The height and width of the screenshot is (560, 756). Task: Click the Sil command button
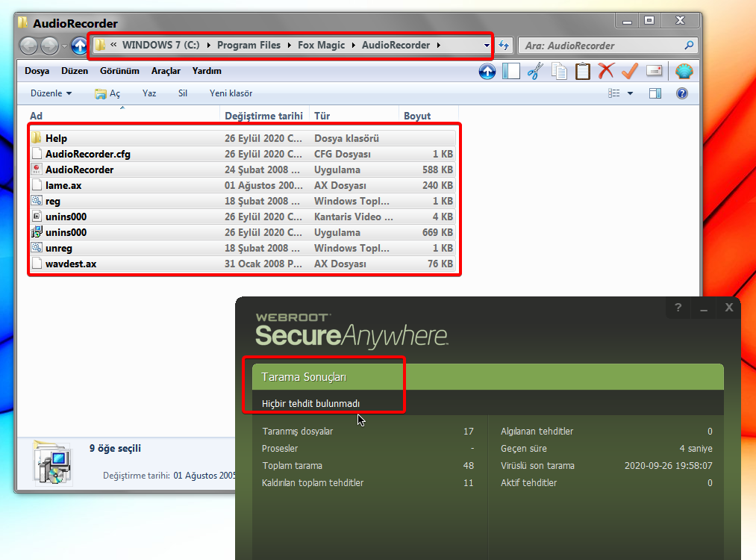coord(183,93)
